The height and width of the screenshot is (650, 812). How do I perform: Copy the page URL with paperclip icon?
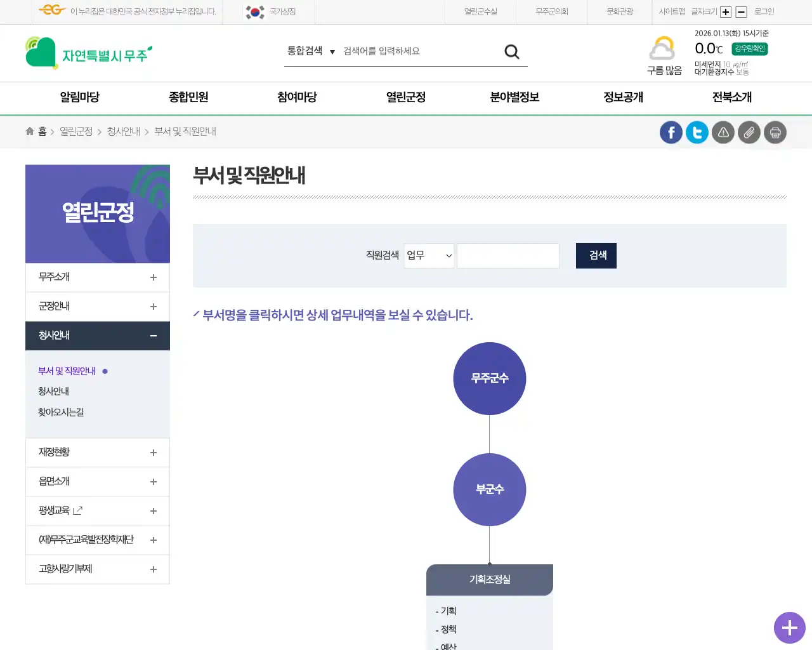point(749,132)
